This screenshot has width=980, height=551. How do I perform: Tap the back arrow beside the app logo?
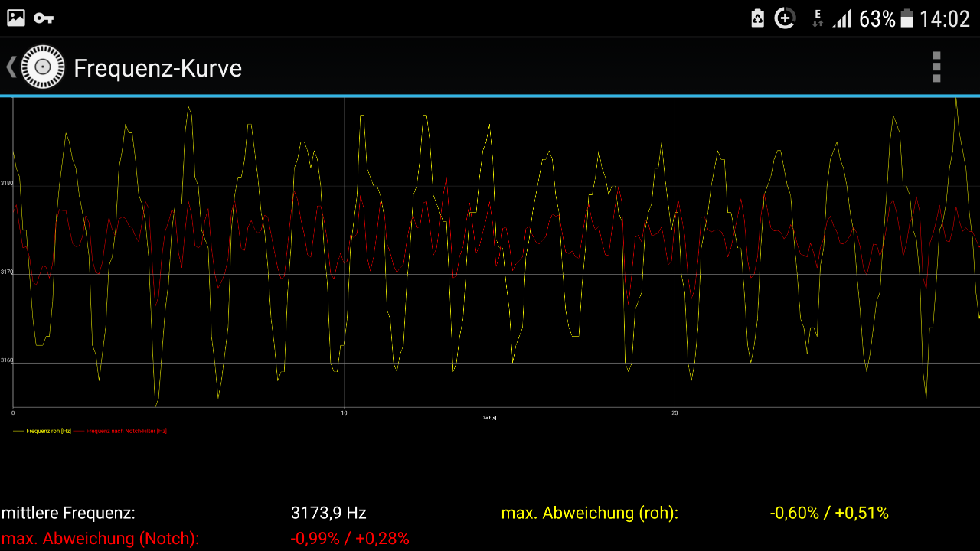pos(11,67)
